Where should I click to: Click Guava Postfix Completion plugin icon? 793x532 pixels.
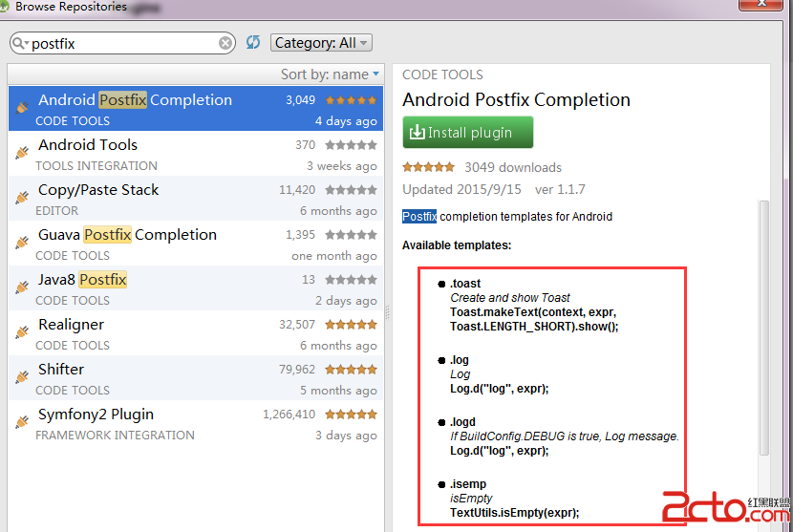click(22, 243)
